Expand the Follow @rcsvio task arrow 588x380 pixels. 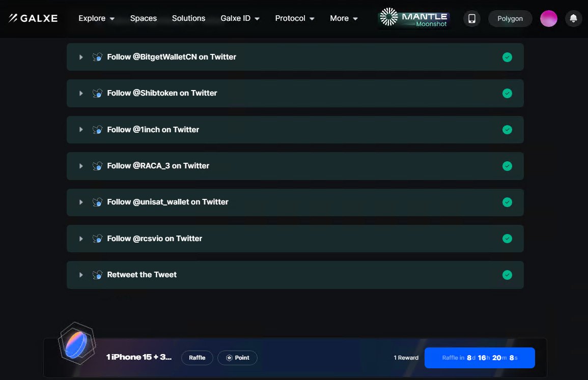81,239
